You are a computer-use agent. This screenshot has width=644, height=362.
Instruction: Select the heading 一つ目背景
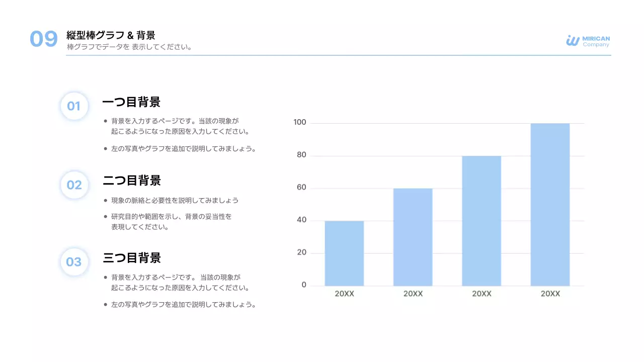coord(131,102)
